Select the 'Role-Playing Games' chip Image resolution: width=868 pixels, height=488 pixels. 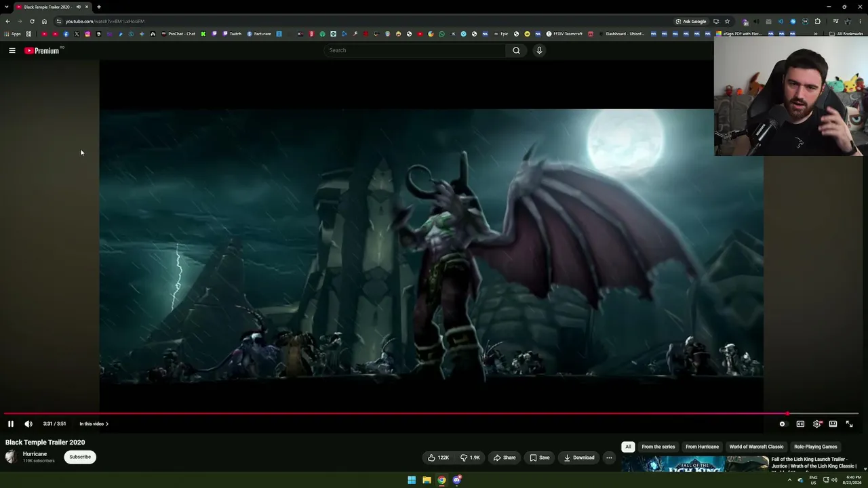point(816,447)
